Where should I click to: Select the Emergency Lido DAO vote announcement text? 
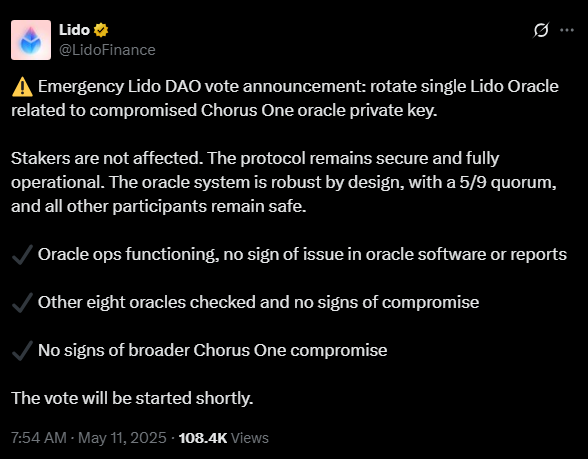pyautogui.click(x=202, y=86)
